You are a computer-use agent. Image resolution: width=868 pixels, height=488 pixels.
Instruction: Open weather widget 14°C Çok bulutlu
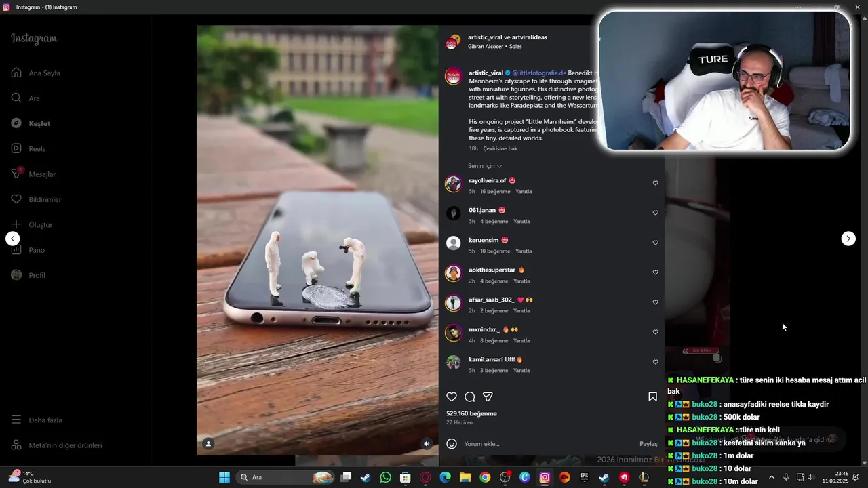[28, 477]
